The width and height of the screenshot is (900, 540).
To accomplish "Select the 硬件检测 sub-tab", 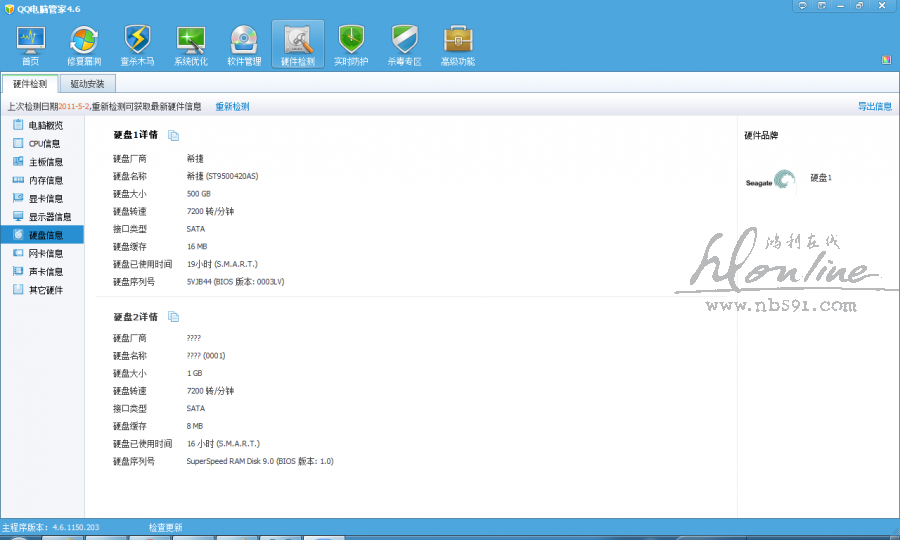I will pos(30,84).
